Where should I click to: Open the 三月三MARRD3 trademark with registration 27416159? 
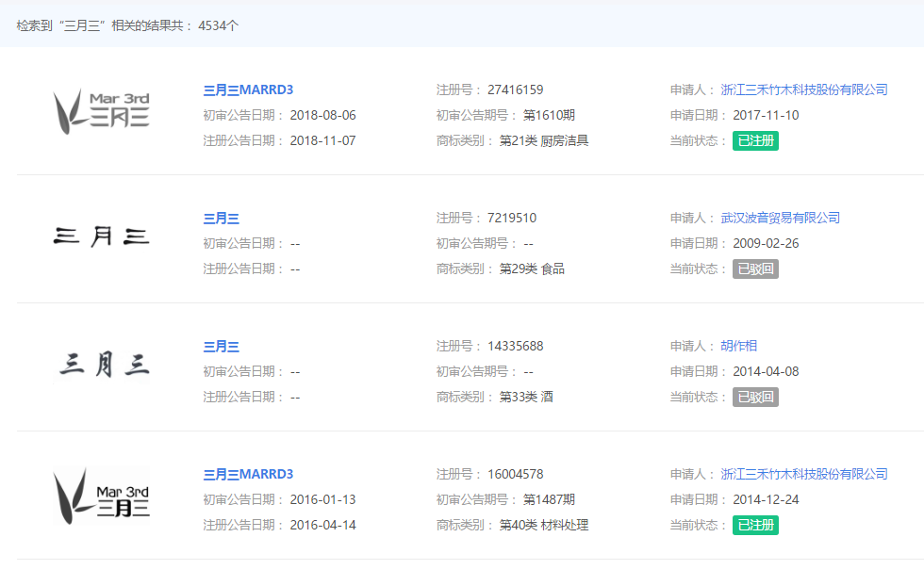tap(248, 90)
